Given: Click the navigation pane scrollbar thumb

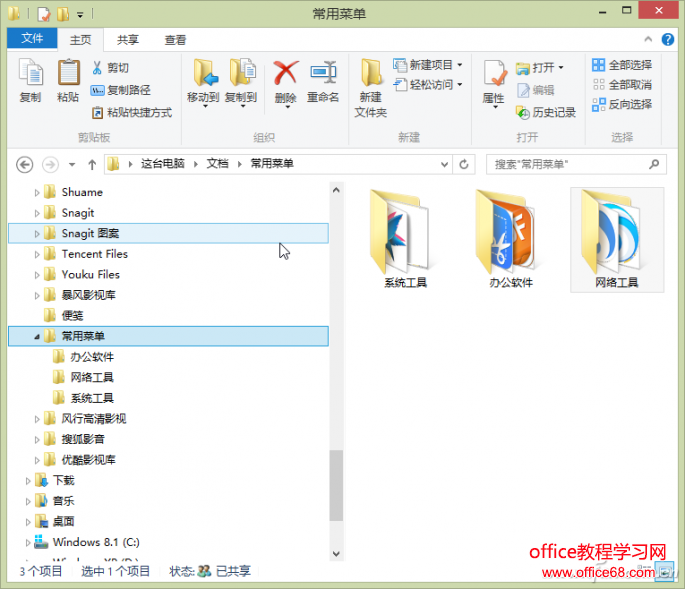Looking at the screenshot, I should pos(336,485).
